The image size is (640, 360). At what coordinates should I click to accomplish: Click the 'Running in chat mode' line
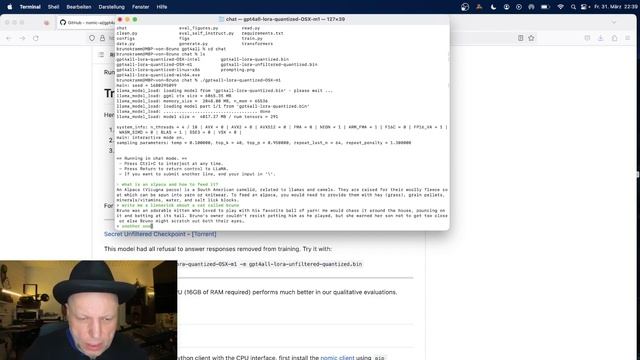[151, 158]
